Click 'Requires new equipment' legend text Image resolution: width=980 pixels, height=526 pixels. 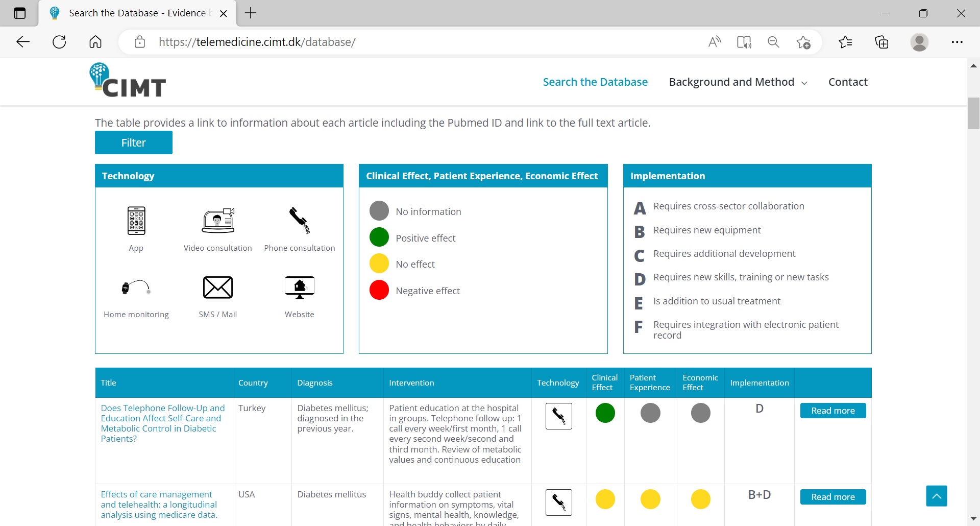707,230
